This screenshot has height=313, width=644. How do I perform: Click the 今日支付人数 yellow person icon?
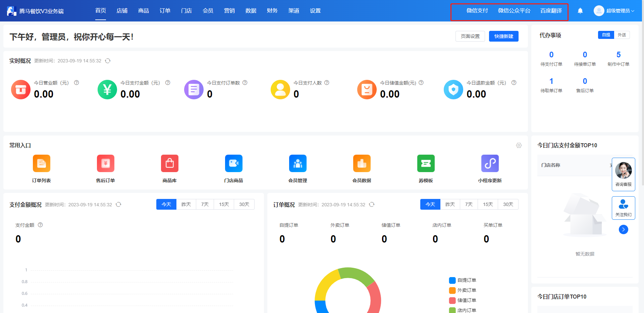280,90
